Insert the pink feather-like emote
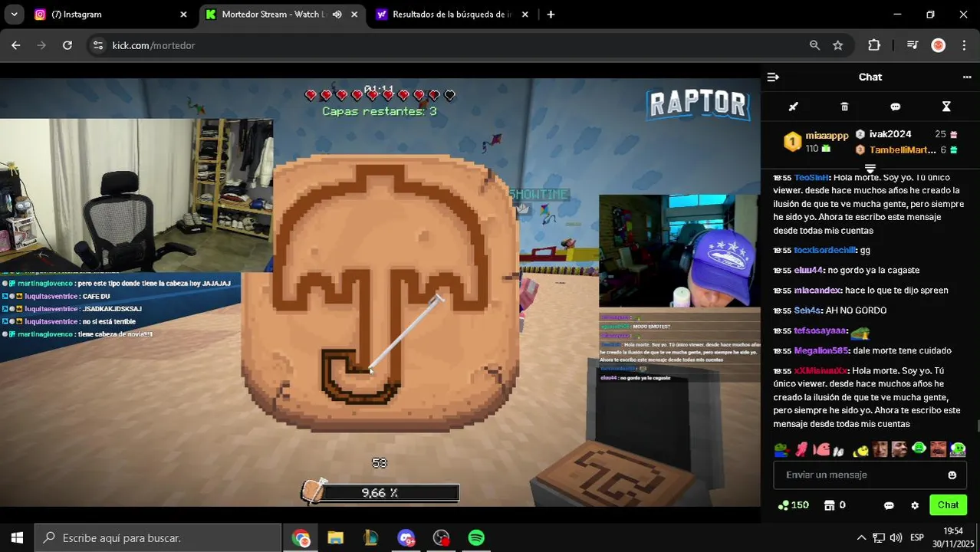Image resolution: width=980 pixels, height=552 pixels. 801,449
